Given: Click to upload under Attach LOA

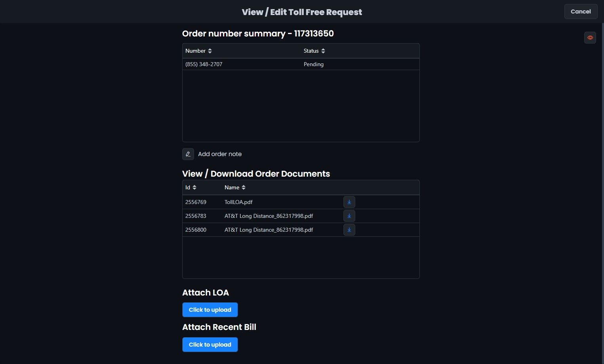Looking at the screenshot, I should pos(210,310).
